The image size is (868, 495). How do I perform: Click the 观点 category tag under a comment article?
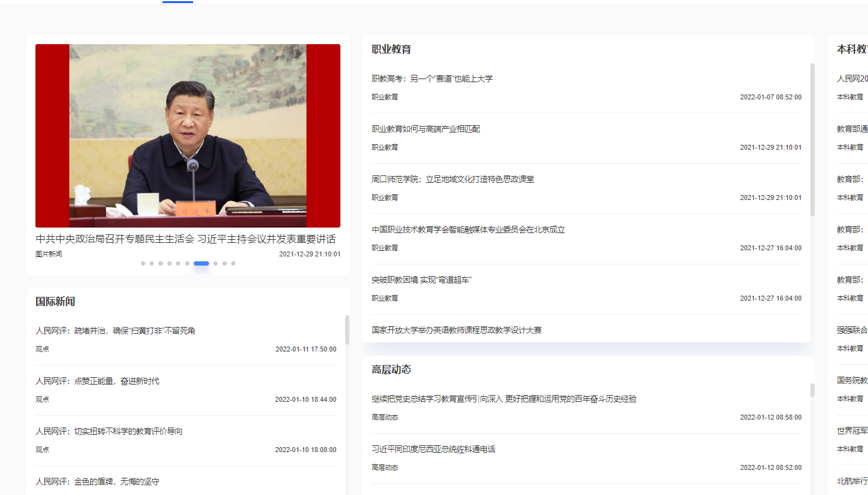click(41, 349)
